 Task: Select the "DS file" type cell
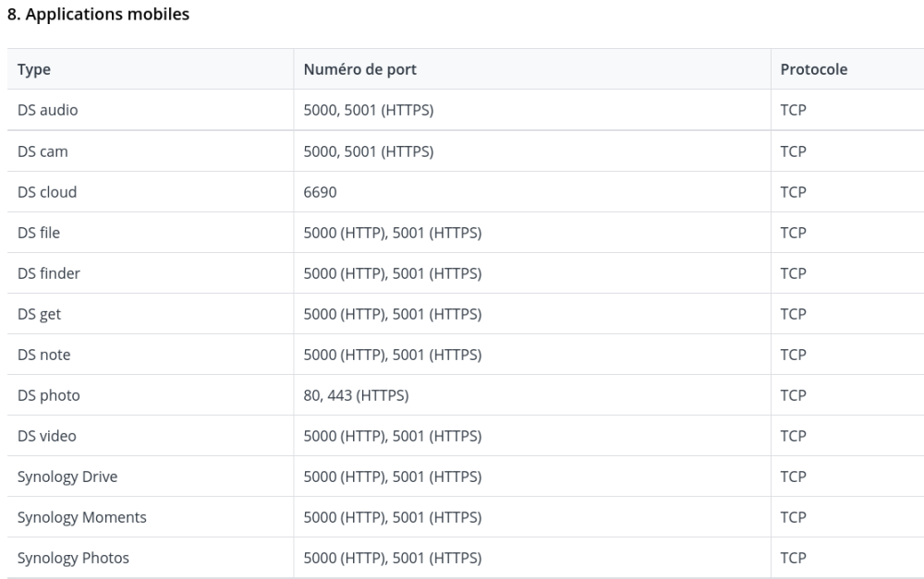[x=39, y=233]
